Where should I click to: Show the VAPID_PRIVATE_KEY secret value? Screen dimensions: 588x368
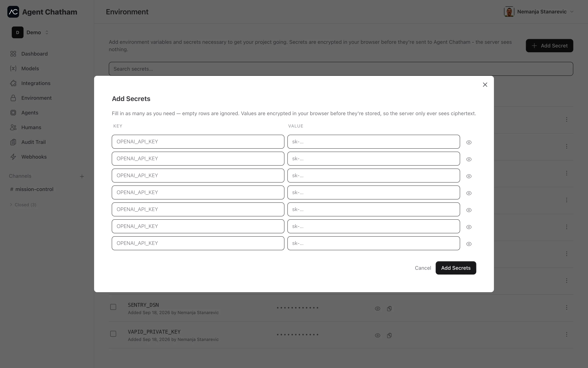[377, 335]
